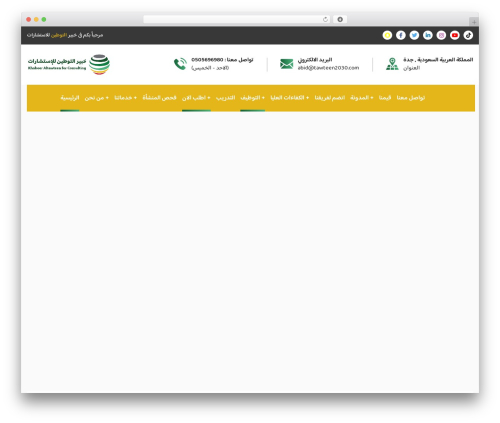This screenshot has height=423, width=500.
Task: Expand the خدماتنا services dropdown
Action: (x=125, y=98)
